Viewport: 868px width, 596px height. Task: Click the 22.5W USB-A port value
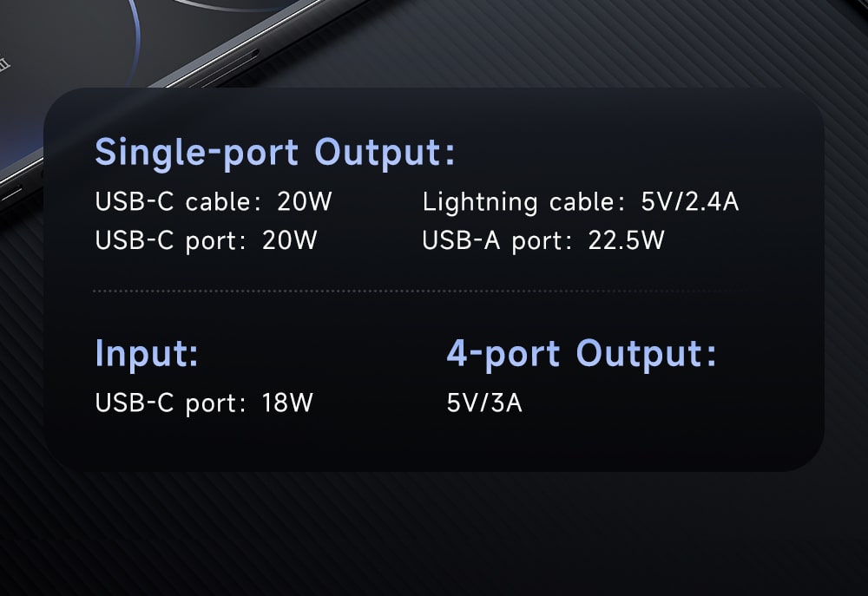tap(626, 240)
